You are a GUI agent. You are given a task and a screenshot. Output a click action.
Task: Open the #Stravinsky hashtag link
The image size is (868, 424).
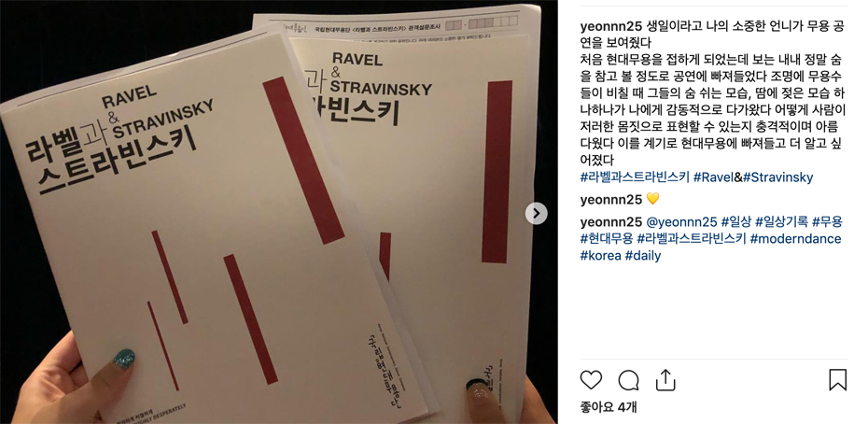tap(777, 177)
